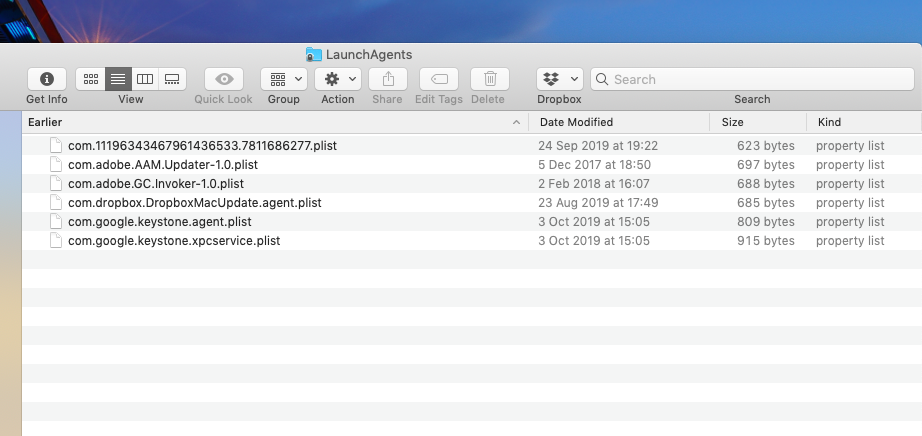The height and width of the screenshot is (436, 922).
Task: Click file icon of com.adobe.GC.Invoker-1.0.plist
Action: [x=56, y=183]
